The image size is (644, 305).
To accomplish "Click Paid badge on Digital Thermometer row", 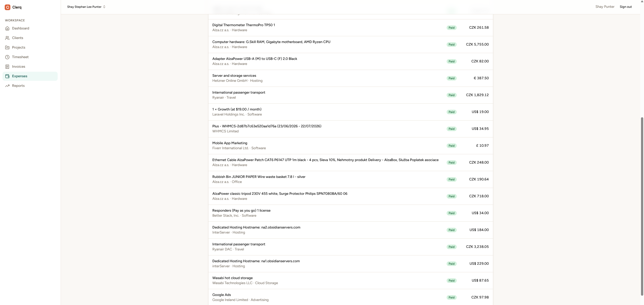I will [x=451, y=28].
